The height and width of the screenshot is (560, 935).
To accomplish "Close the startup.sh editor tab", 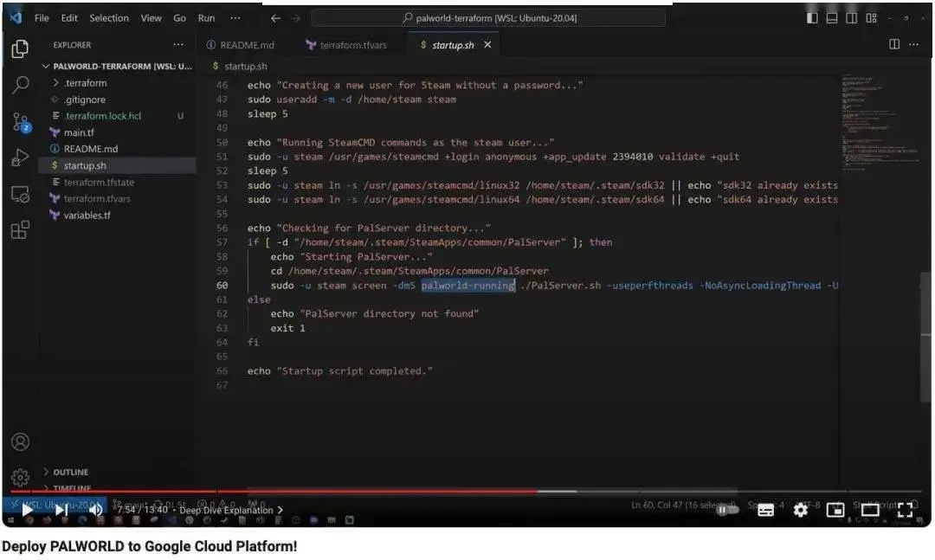I will (487, 45).
